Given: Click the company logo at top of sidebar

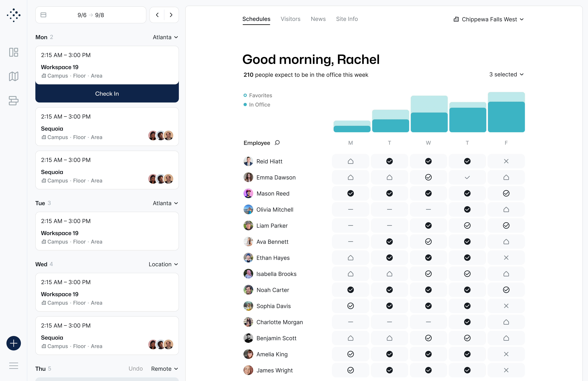Looking at the screenshot, I should click(14, 15).
